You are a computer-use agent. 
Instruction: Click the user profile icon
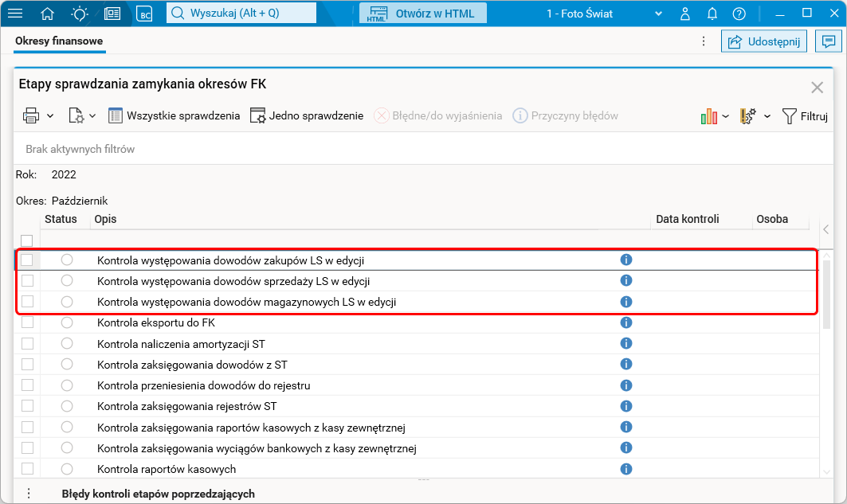tap(685, 14)
